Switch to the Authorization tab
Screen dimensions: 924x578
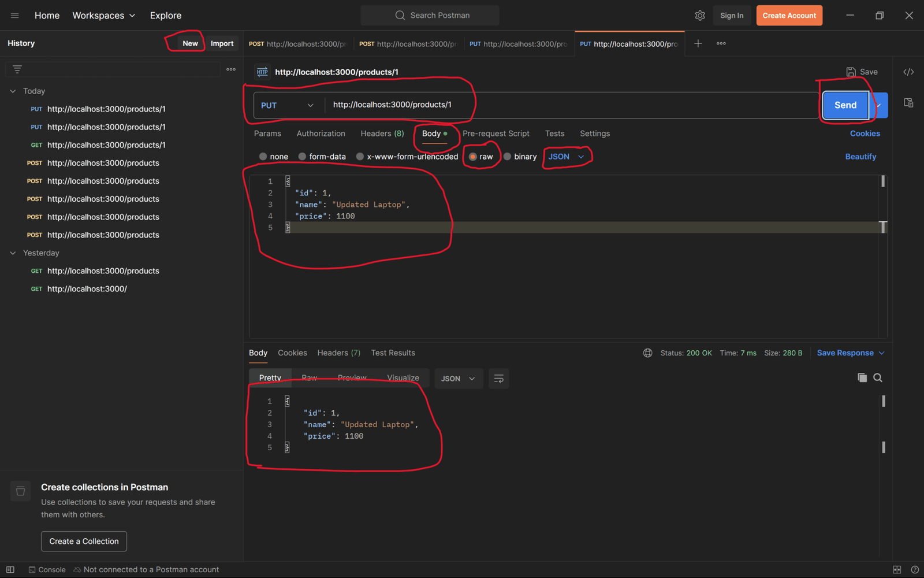(x=321, y=134)
